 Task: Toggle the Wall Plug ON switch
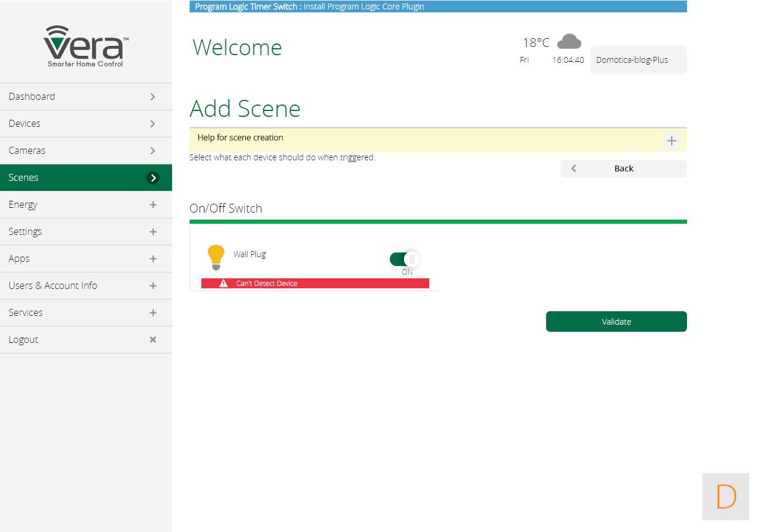click(405, 259)
